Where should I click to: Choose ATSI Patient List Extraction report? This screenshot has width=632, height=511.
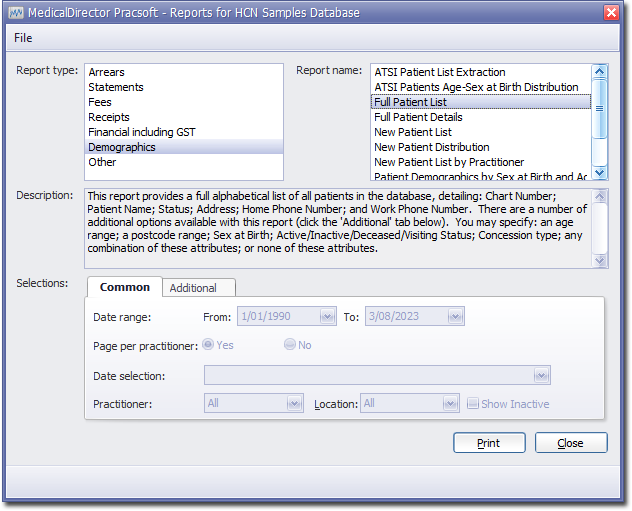pos(439,72)
